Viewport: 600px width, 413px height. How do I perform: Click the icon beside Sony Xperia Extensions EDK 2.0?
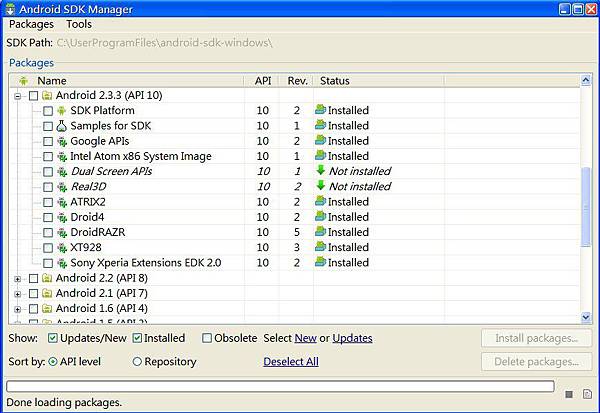pos(62,263)
